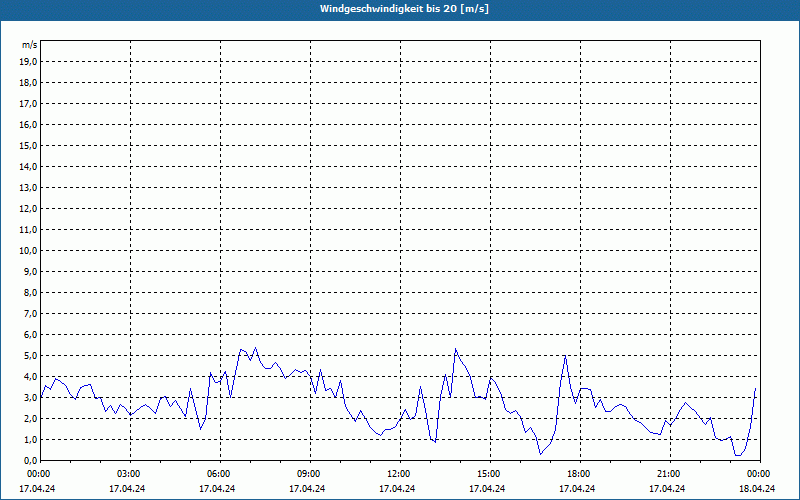Select the 6,0 y-axis label

pos(30,335)
